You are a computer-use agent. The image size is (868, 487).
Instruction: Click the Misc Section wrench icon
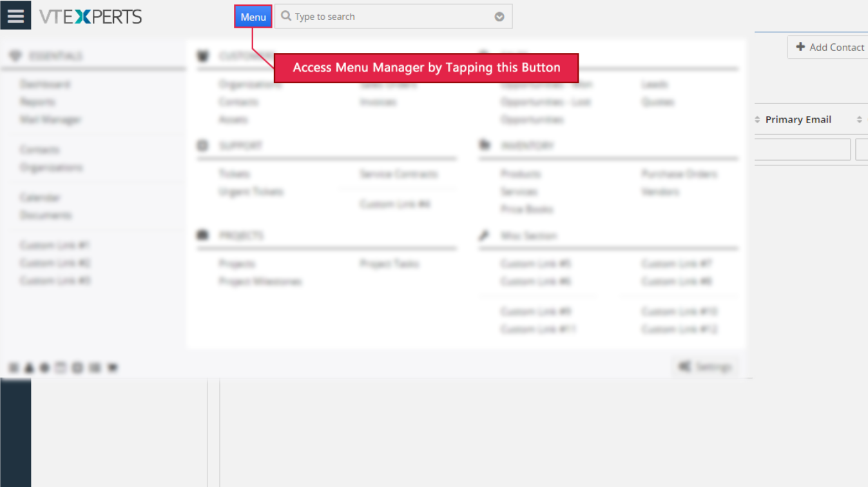tap(485, 235)
